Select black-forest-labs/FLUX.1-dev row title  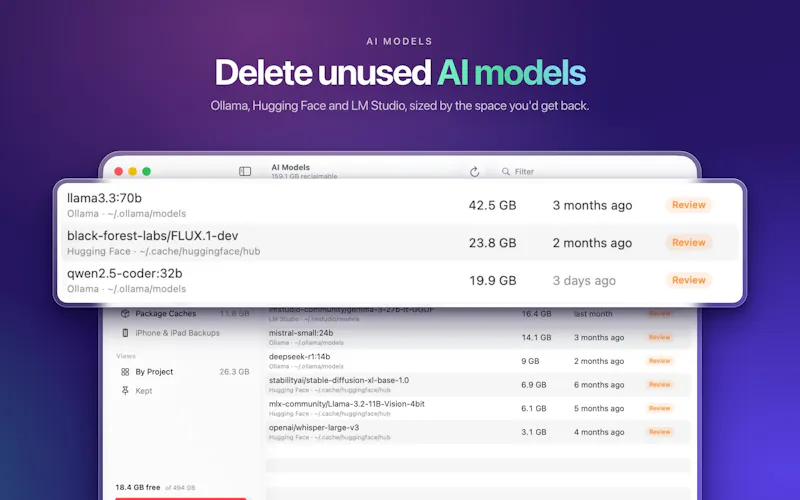click(x=153, y=236)
